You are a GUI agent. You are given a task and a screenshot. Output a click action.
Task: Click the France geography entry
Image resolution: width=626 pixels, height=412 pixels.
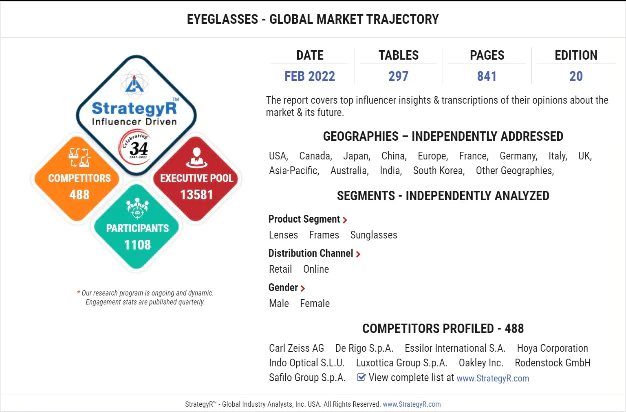474,156
